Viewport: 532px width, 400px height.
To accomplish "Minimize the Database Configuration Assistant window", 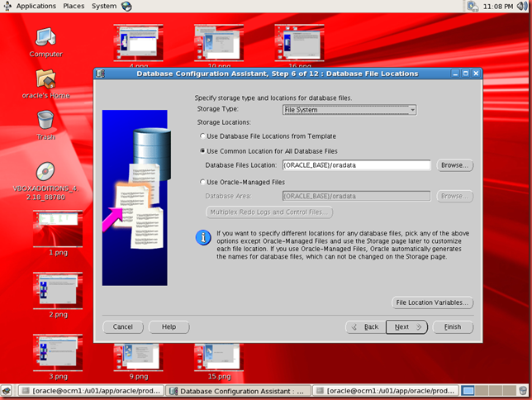I will (455, 74).
